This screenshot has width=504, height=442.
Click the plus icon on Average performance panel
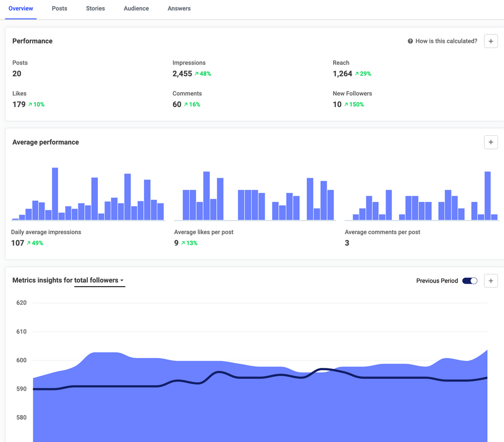coord(490,142)
